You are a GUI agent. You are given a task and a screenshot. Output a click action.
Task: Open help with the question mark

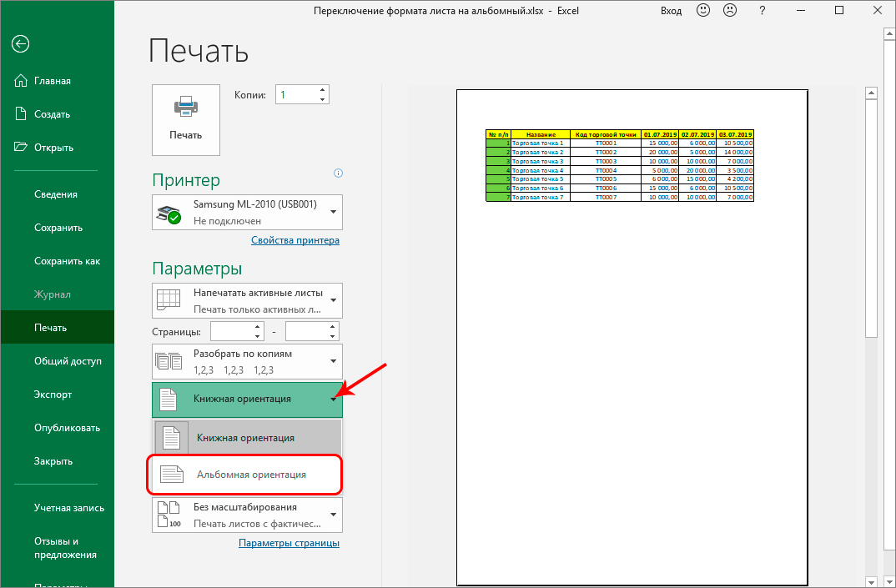point(762,10)
